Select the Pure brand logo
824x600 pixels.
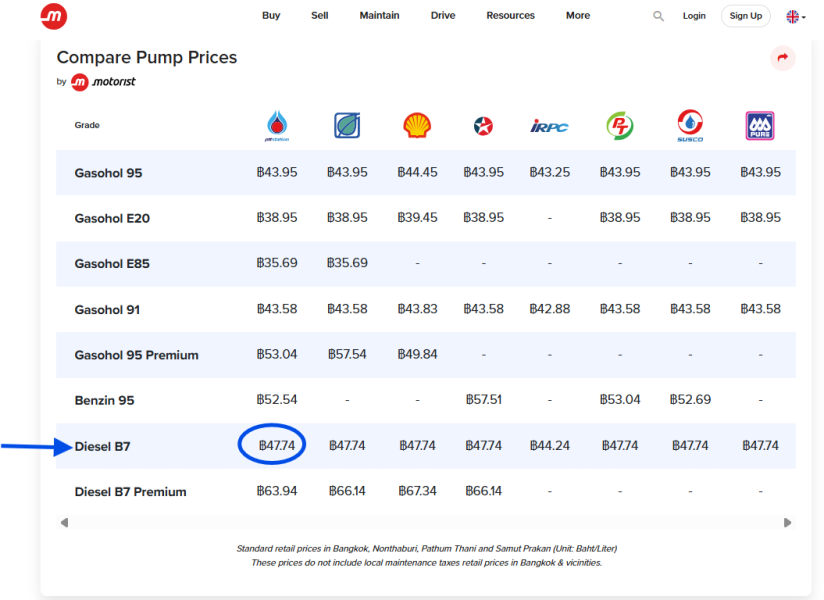(x=760, y=126)
